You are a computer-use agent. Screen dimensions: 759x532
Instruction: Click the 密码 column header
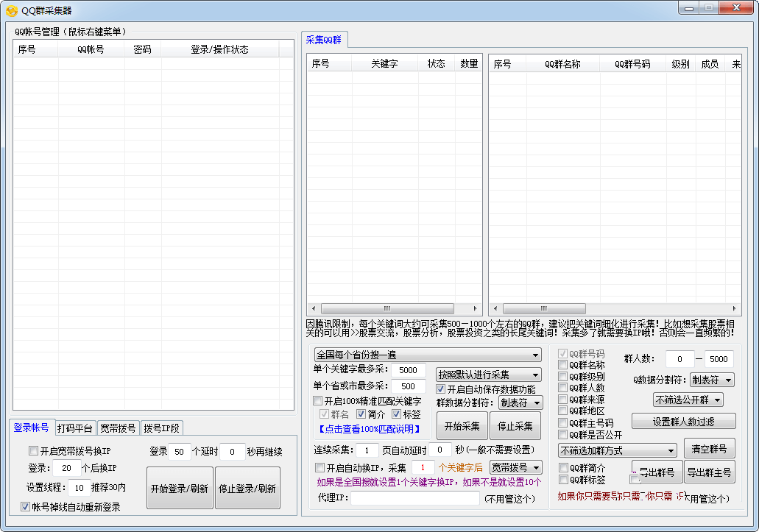(143, 49)
